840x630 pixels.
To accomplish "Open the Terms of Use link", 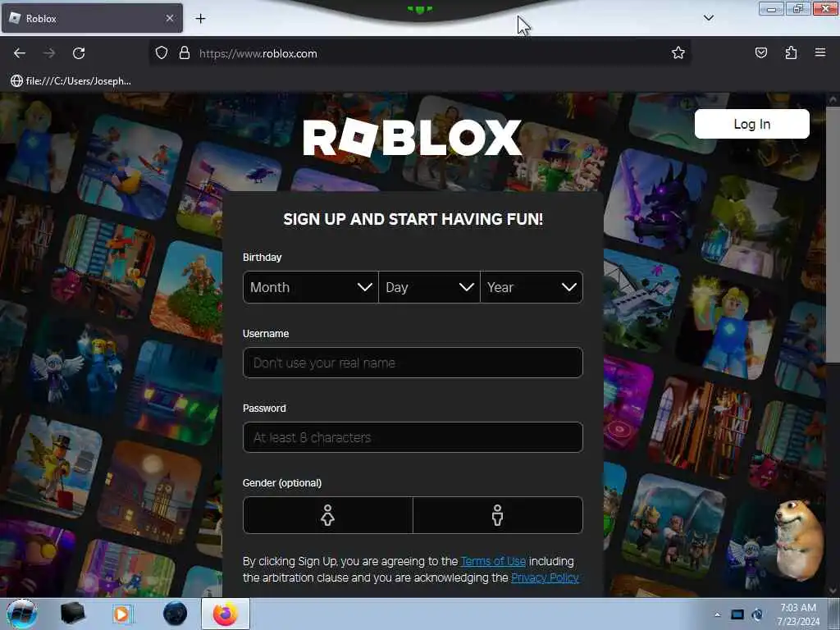I will click(493, 561).
